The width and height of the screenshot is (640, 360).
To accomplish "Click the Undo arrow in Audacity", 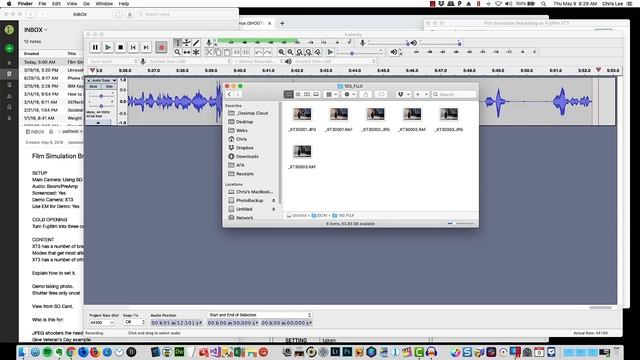I will (x=258, y=52).
